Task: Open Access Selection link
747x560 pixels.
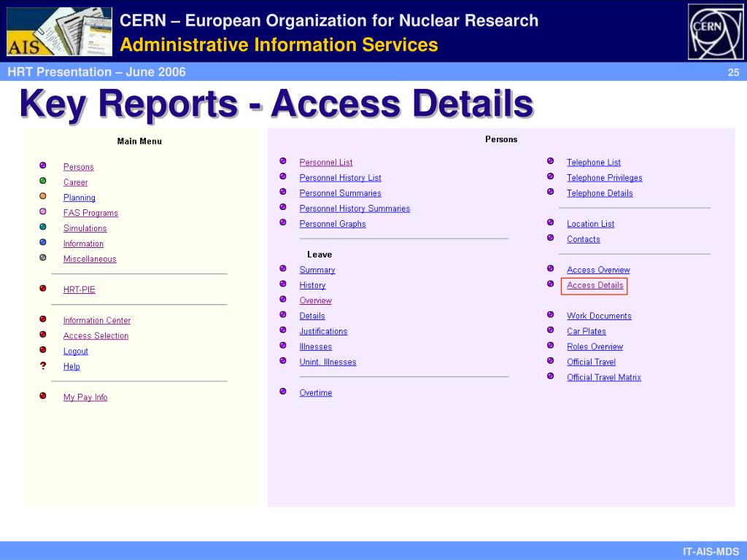Action: [x=96, y=335]
